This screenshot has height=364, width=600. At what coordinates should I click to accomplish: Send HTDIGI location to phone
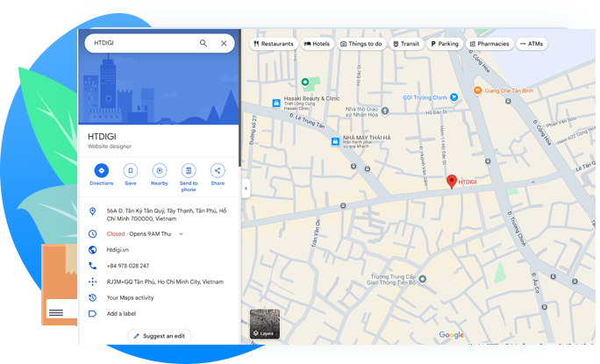pos(188,171)
